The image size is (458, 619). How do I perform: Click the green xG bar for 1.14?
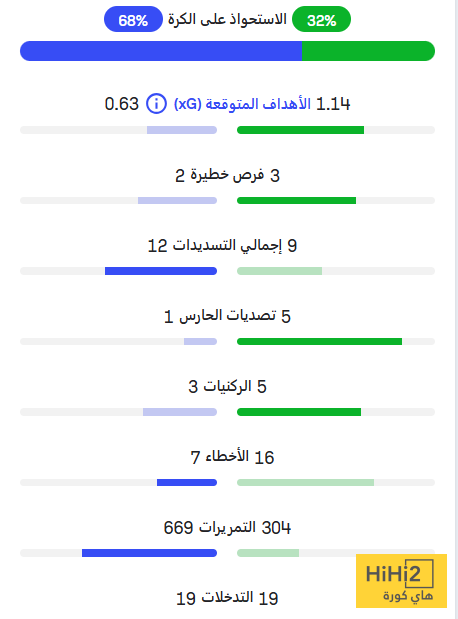(x=300, y=130)
